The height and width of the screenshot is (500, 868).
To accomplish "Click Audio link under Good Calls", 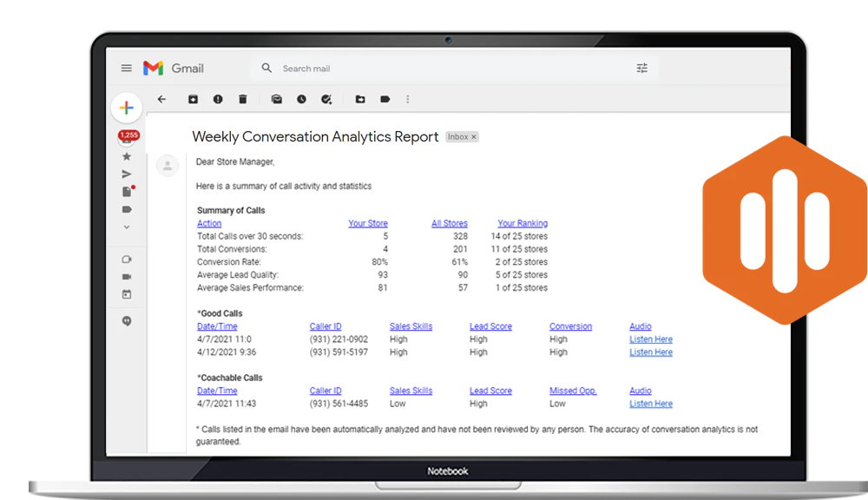I will coord(641,326).
